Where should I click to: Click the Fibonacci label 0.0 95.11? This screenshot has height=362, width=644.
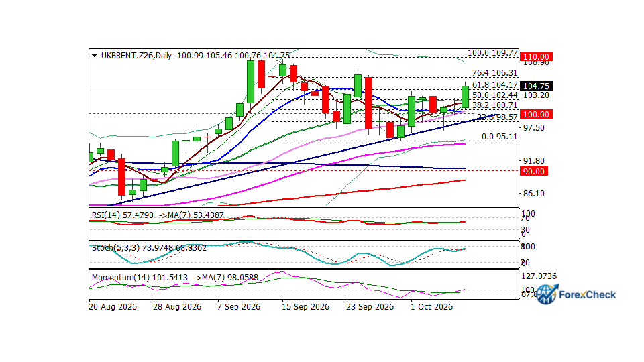499,137
